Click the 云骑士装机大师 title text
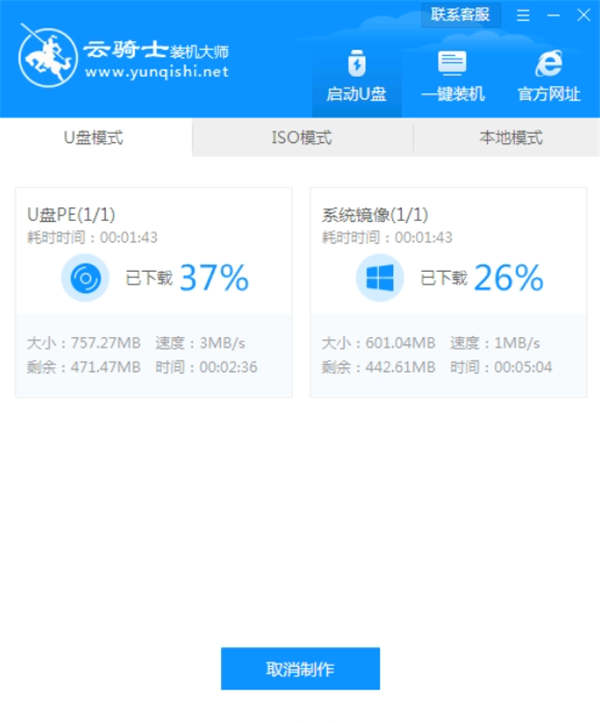 [156, 50]
